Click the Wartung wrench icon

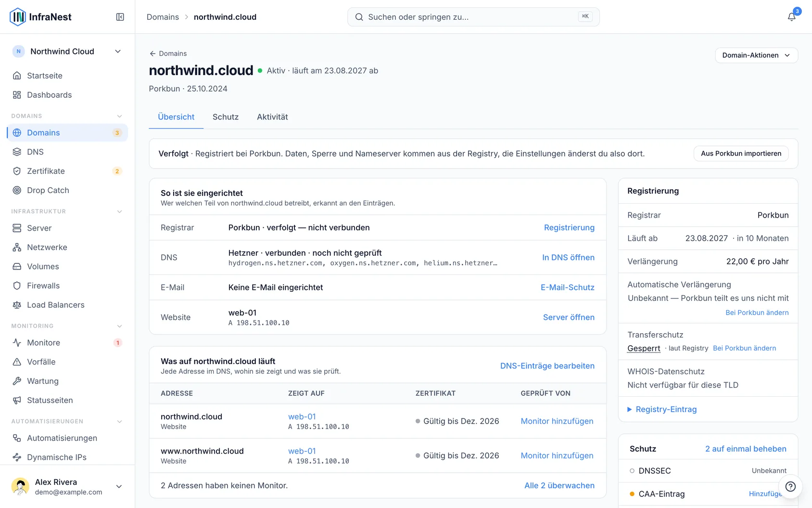pos(17,381)
